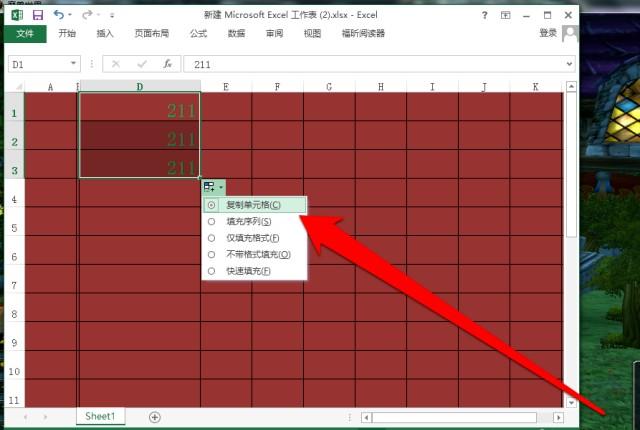Image resolution: width=640 pixels, height=430 pixels.
Task: Select 快速填充 radio option
Action: [x=254, y=271]
